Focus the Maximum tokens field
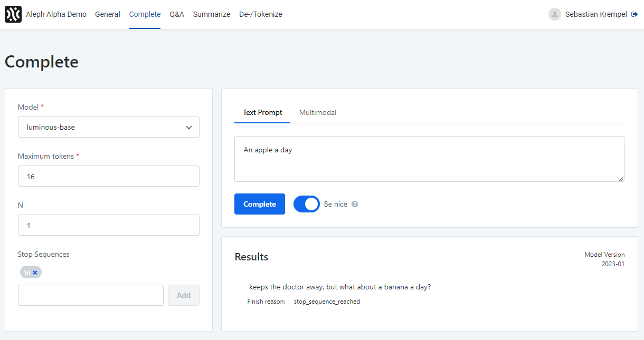This screenshot has width=644, height=340. (x=108, y=176)
